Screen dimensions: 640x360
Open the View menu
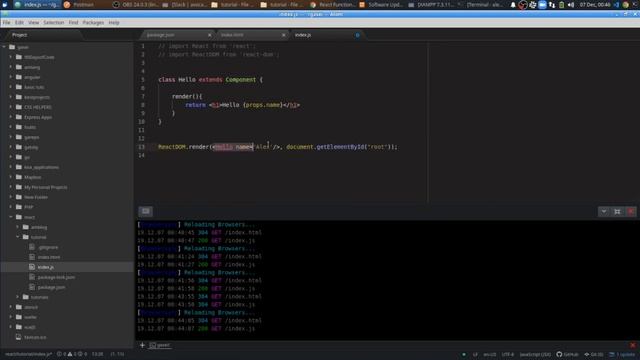tap(33, 22)
